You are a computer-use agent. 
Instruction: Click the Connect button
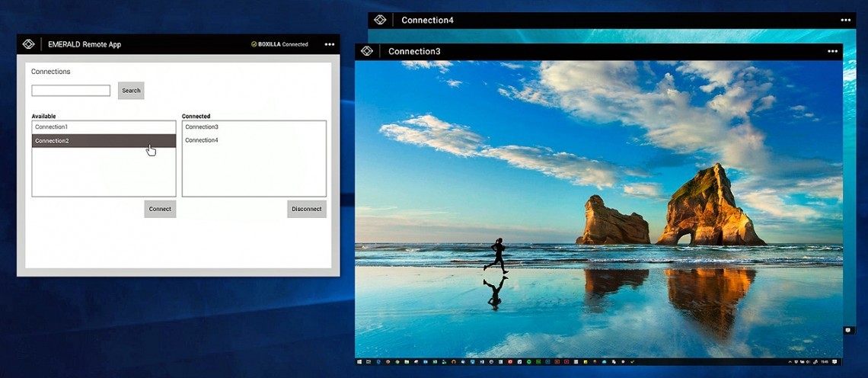pyautogui.click(x=160, y=209)
